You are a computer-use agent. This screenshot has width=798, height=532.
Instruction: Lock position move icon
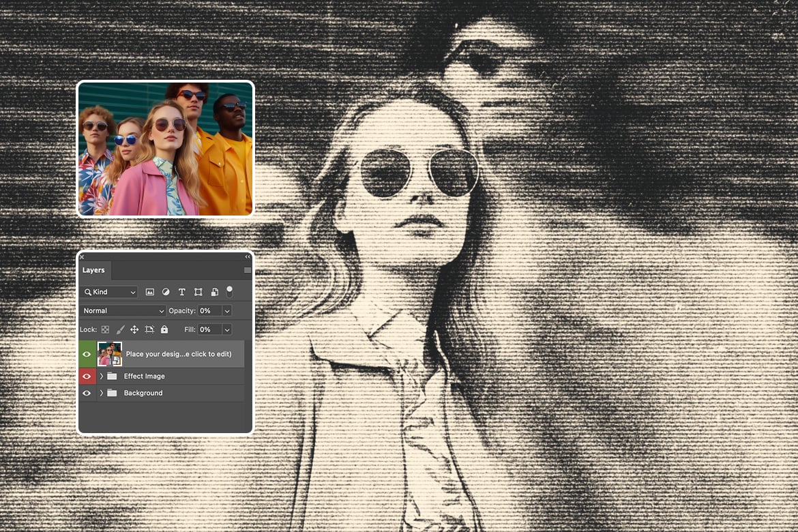click(x=134, y=329)
